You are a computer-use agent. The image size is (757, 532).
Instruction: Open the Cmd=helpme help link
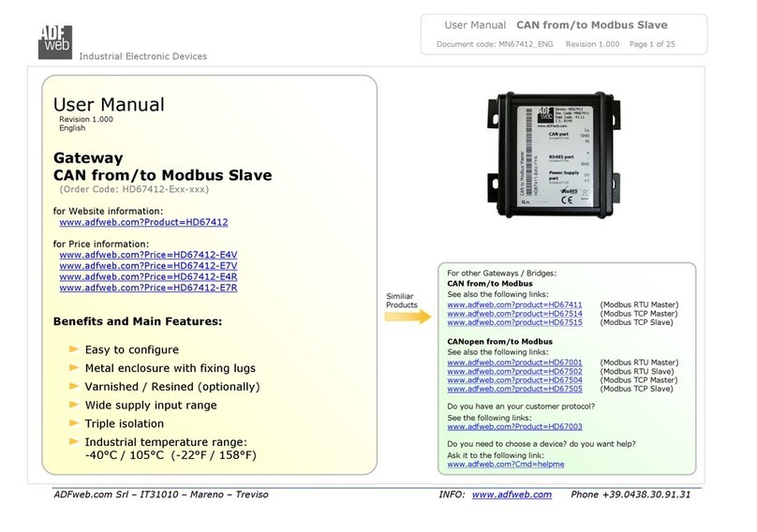pyautogui.click(x=506, y=464)
